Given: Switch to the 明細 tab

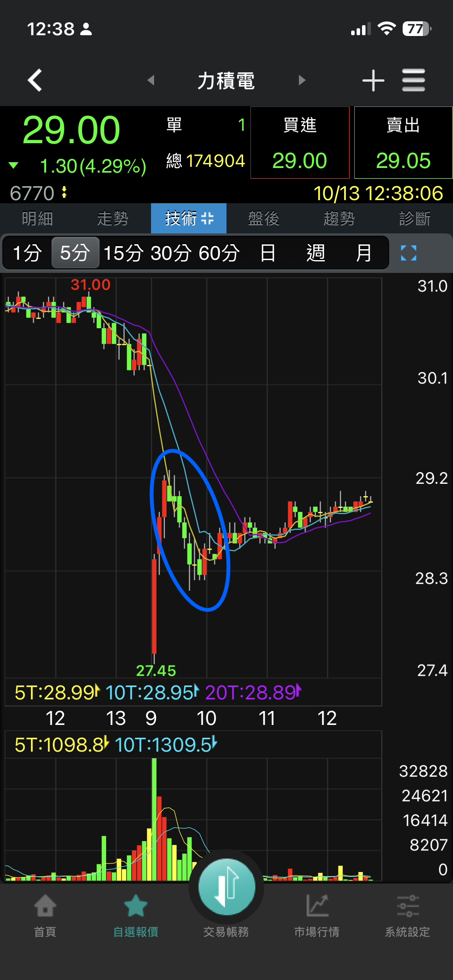Looking at the screenshot, I should 38,218.
